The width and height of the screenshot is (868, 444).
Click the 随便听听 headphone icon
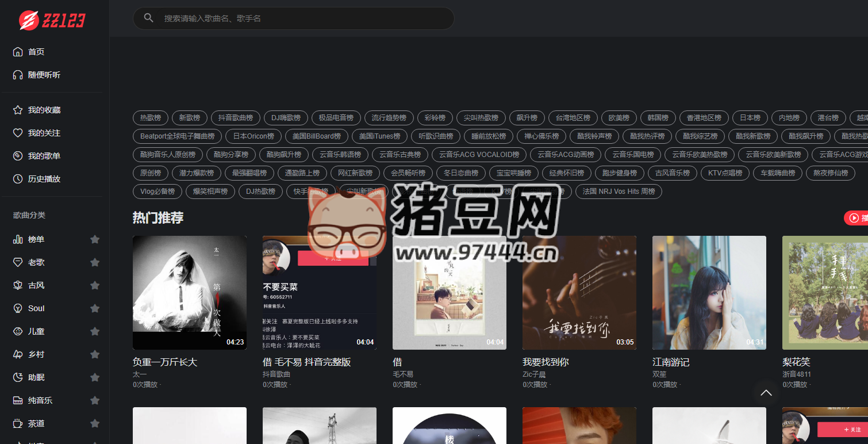click(18, 75)
